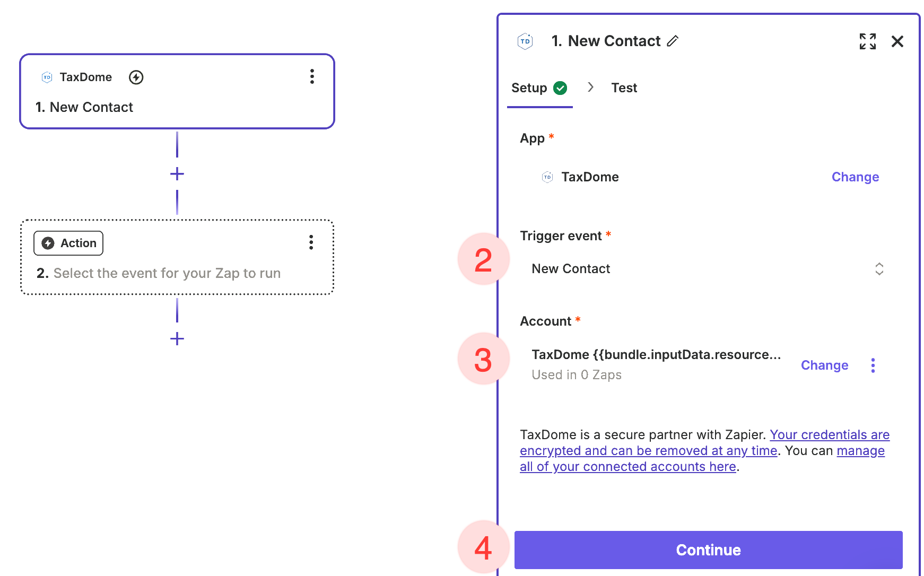Open the Action step three-dot menu
This screenshot has width=924, height=576.
(x=311, y=242)
